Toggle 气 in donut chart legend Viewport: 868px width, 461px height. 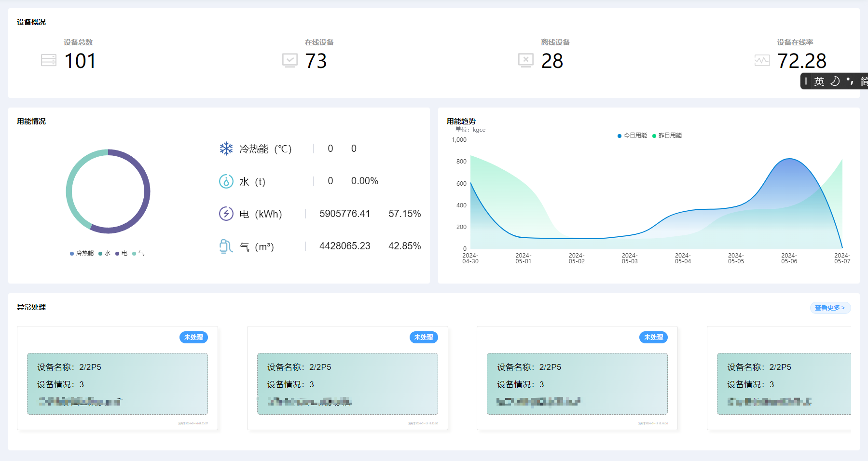click(x=138, y=253)
